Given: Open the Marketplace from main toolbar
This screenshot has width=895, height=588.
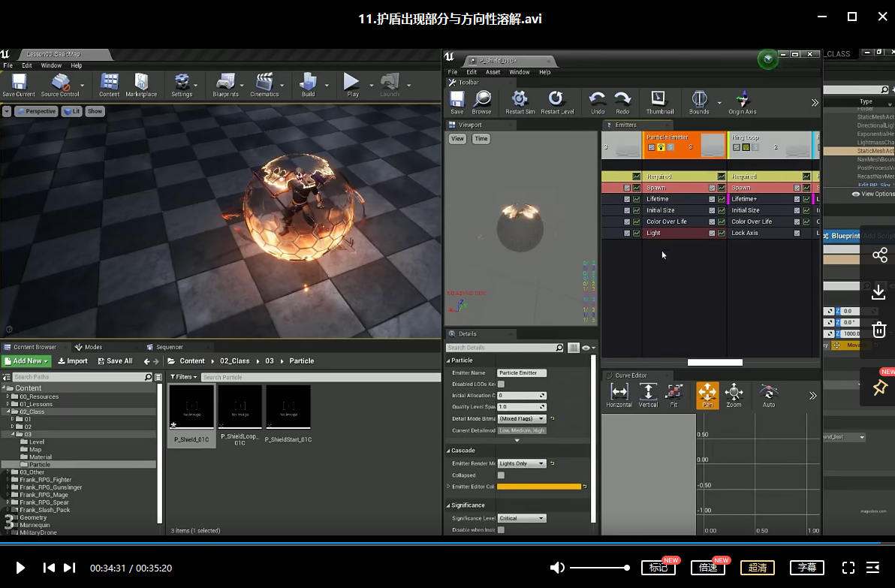Looking at the screenshot, I should (141, 82).
